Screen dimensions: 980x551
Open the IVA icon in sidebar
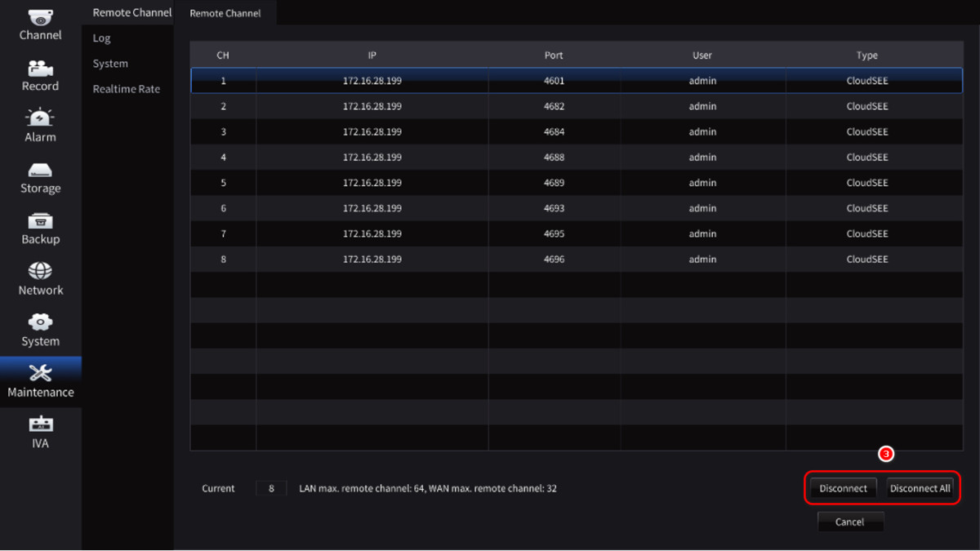point(40,424)
